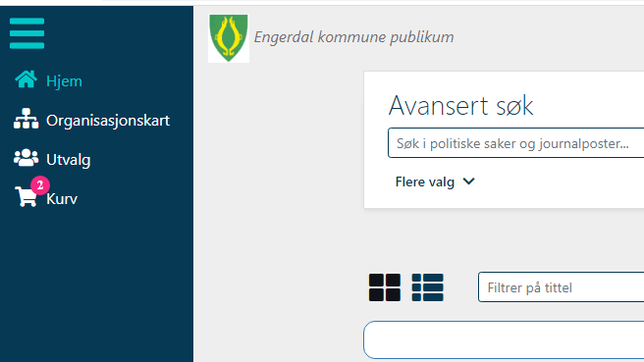Image resolution: width=644 pixels, height=362 pixels.
Task: Click the pink badge showing 2
Action: [40, 185]
